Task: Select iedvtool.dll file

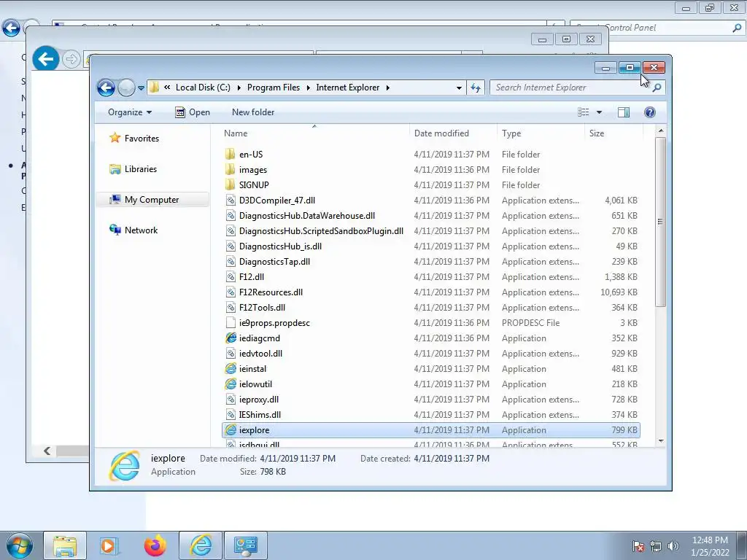Action: 260,354
